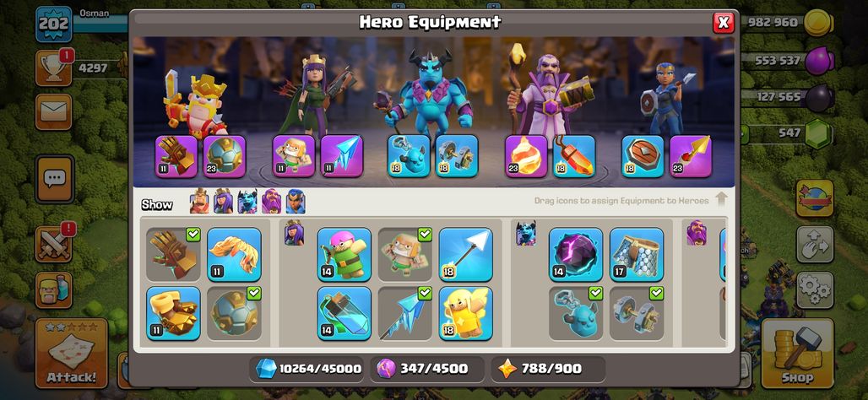The width and height of the screenshot is (868, 400).
Task: Select the Giant Arrow equipment level 18
Action: pos(465,255)
